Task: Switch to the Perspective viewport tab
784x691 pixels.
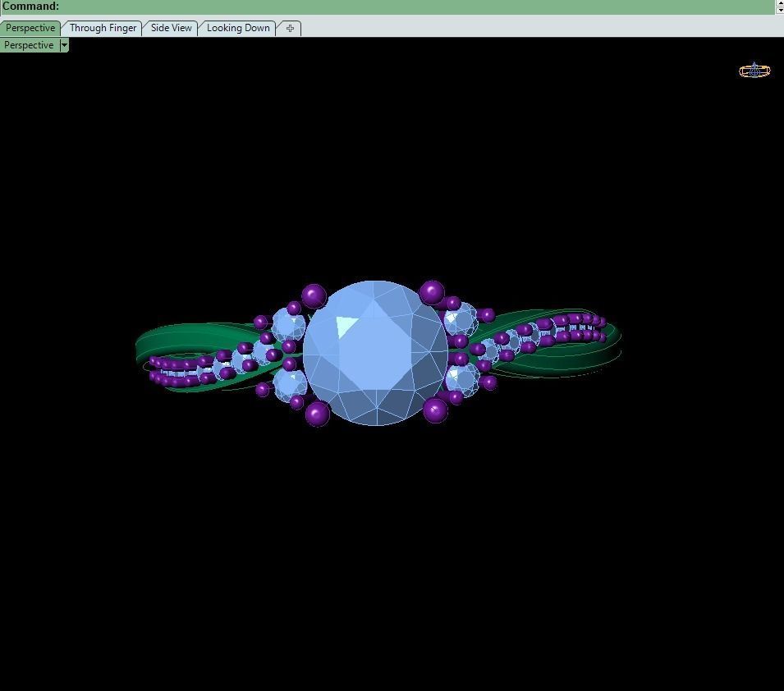Action: point(30,28)
